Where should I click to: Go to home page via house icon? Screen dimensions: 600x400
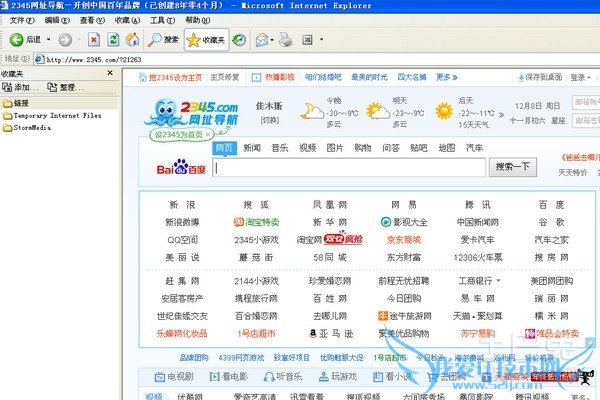pos(132,39)
